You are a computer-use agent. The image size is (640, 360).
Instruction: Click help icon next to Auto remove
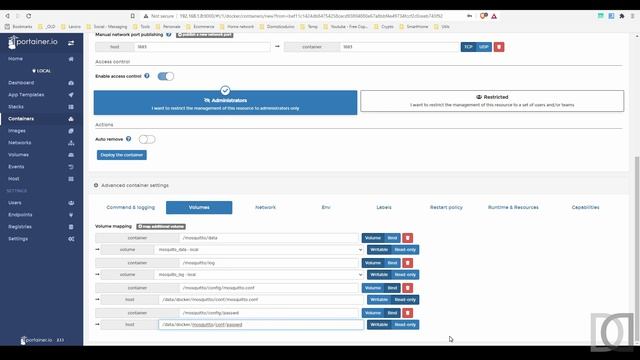[x=129, y=139]
